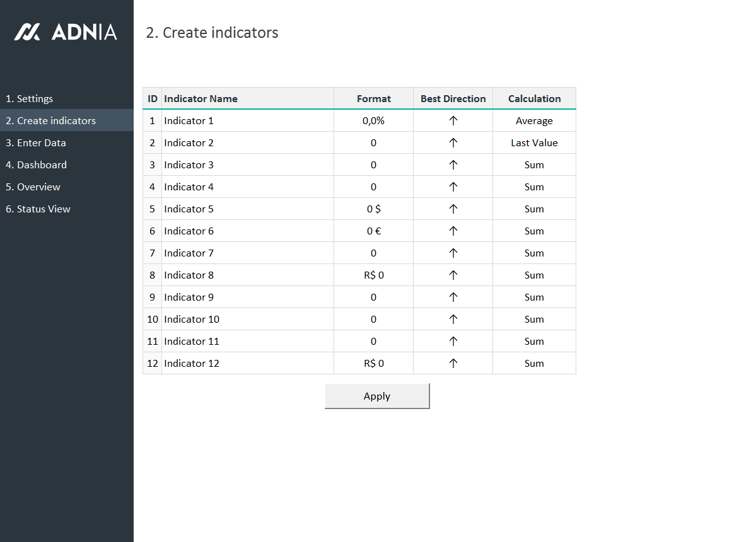Screen dimensions: 756x542
Task: Open 3. Enter Data page
Action: coord(36,143)
